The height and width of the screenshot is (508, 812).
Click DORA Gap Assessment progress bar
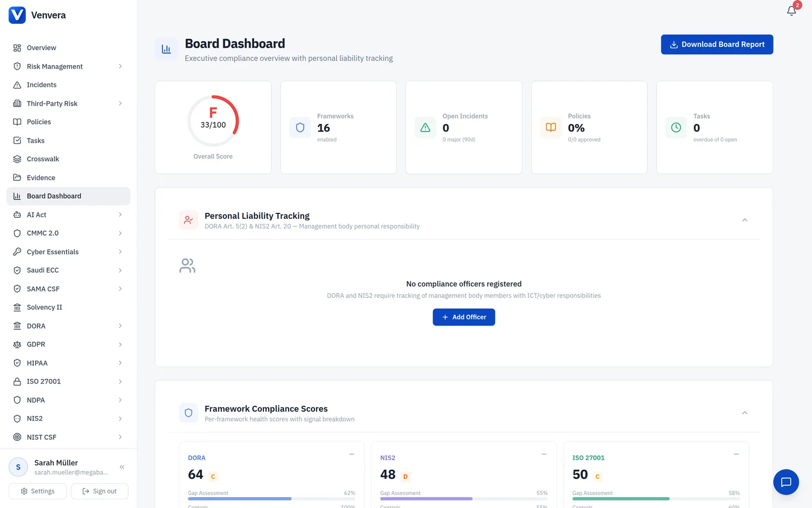pyautogui.click(x=272, y=498)
